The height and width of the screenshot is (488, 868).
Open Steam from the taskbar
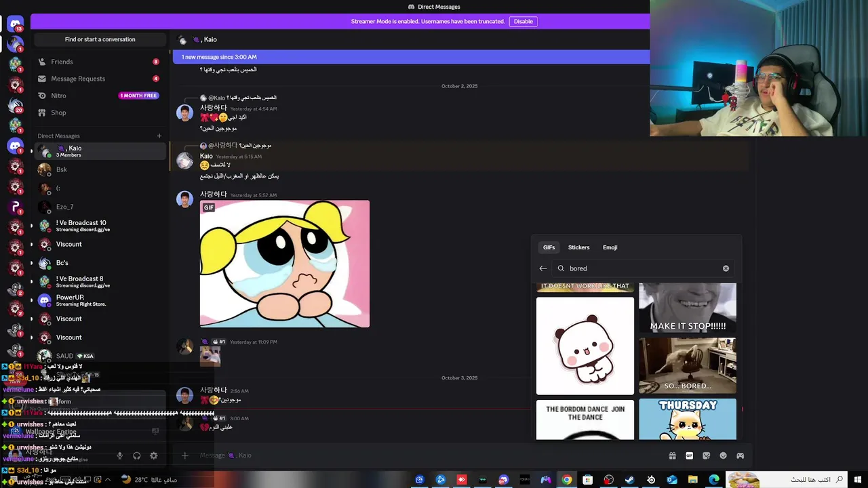click(630, 480)
